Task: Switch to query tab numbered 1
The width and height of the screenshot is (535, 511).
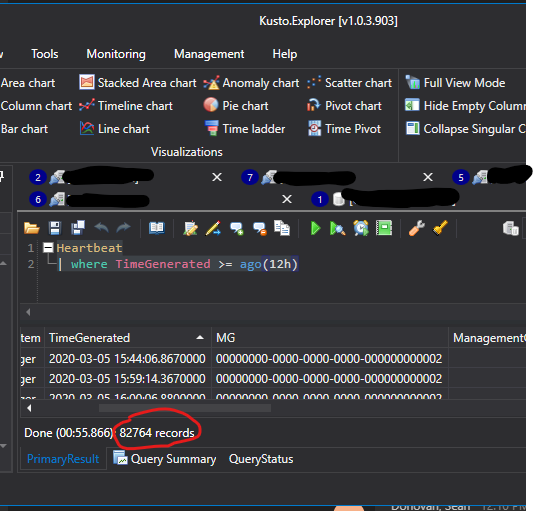Action: tap(320, 199)
